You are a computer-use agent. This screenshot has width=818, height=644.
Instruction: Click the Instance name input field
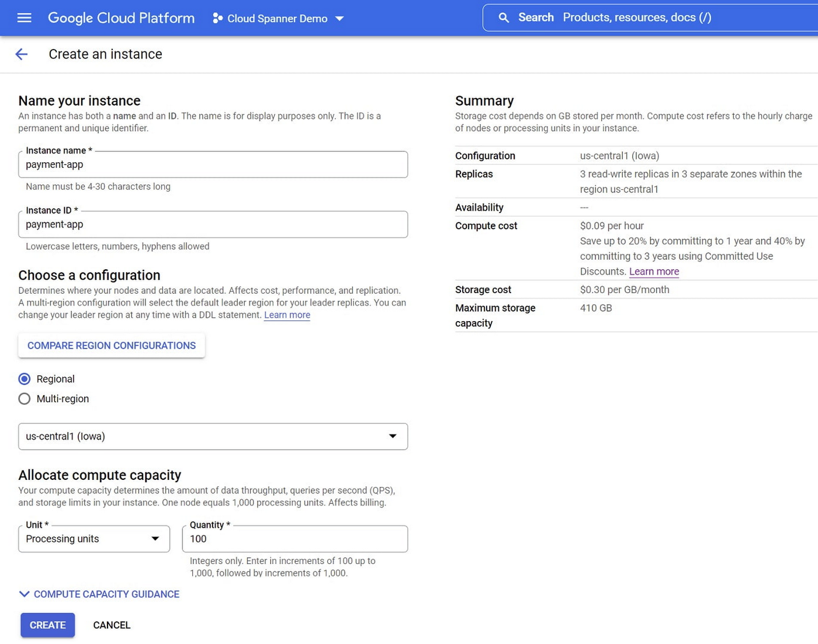(213, 165)
